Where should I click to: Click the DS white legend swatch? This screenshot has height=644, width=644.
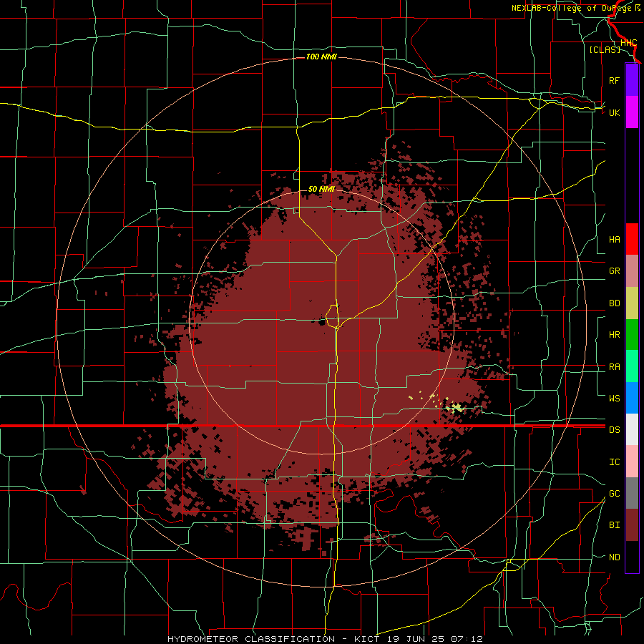tap(632, 429)
